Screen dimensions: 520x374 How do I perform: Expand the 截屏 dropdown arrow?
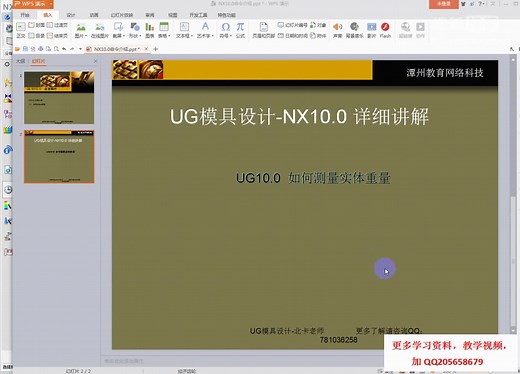(x=124, y=36)
